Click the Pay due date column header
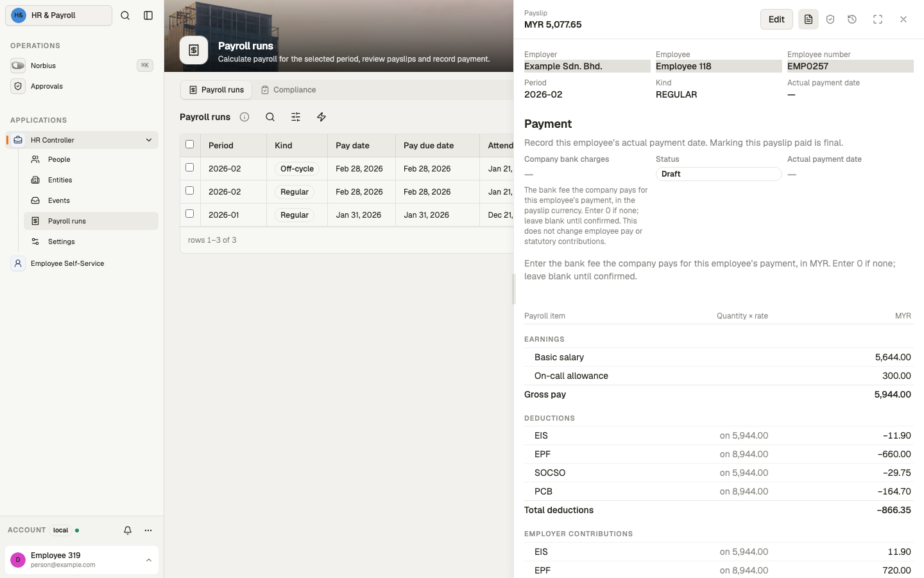The height and width of the screenshot is (578, 924). 438,146
